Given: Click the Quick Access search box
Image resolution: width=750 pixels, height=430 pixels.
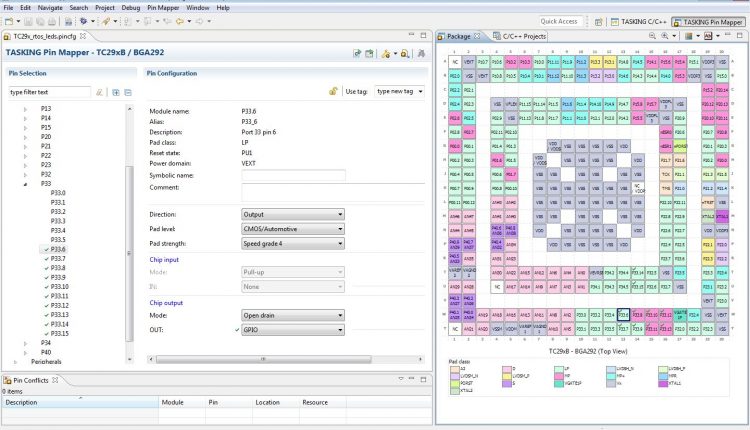Looking at the screenshot, I should tap(561, 22).
